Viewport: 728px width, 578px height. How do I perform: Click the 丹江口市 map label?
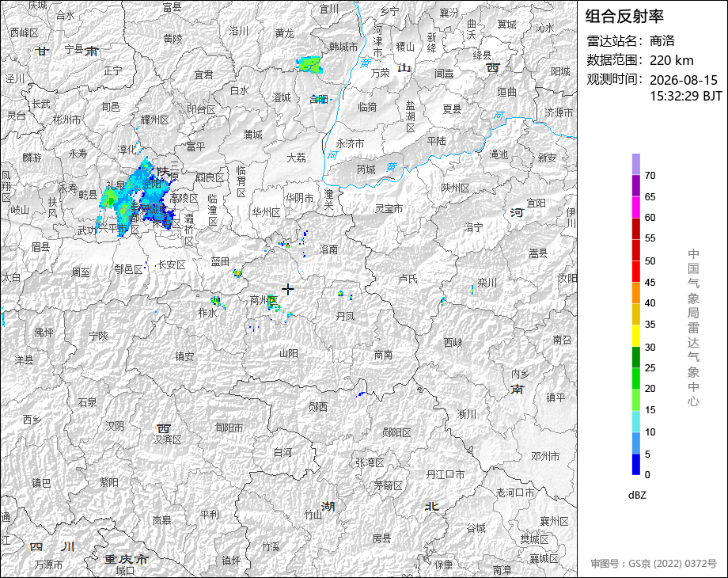pos(446,474)
